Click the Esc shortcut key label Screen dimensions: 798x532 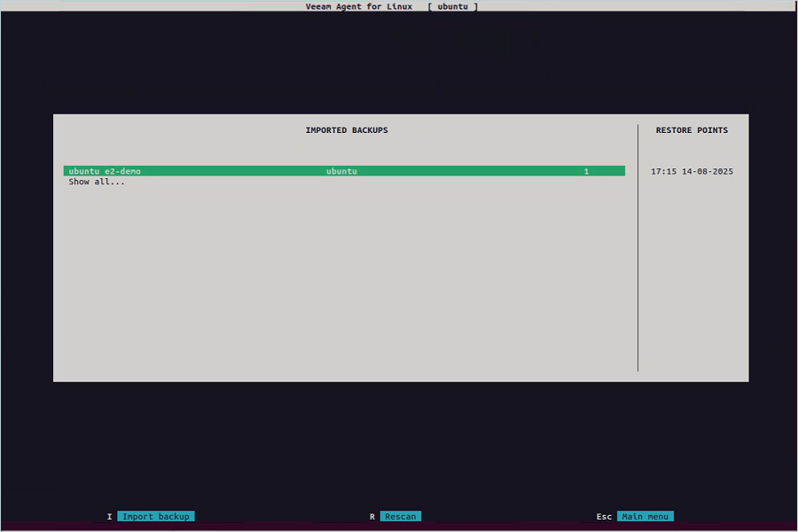point(604,516)
